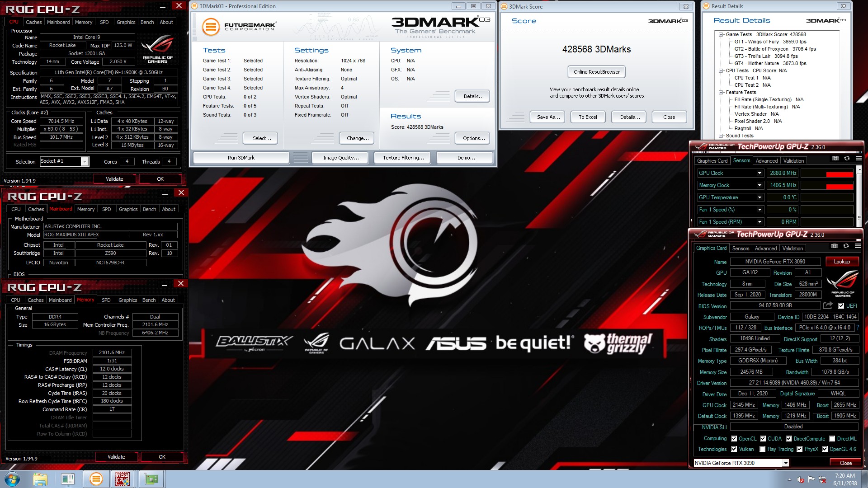Toggle the Vulkan checkbox
The image size is (868, 488).
(734, 449)
